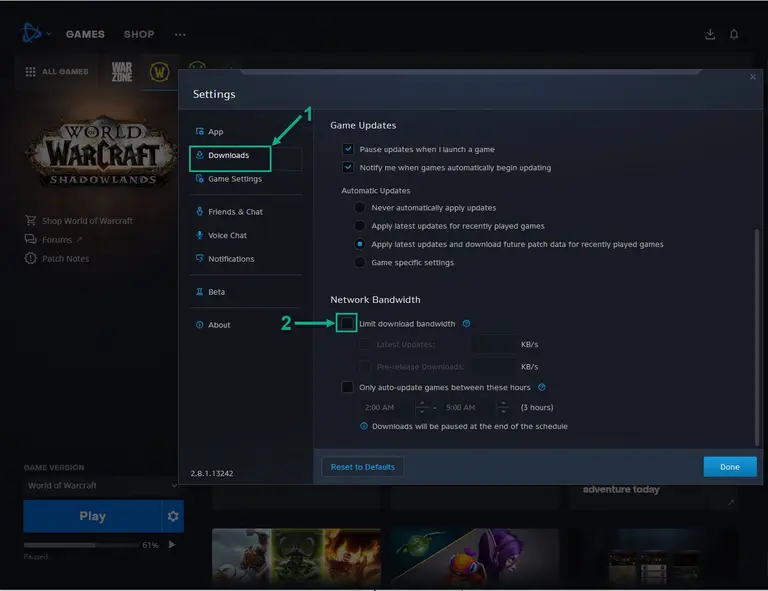The width and height of the screenshot is (768, 591).
Task: Click the Forums chat bubble icon
Action: point(30,239)
